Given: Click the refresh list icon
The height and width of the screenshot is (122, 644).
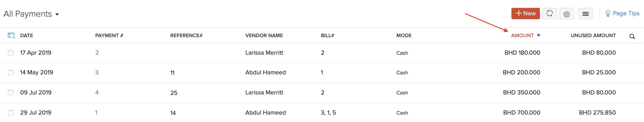Looking at the screenshot, I should (x=549, y=13).
